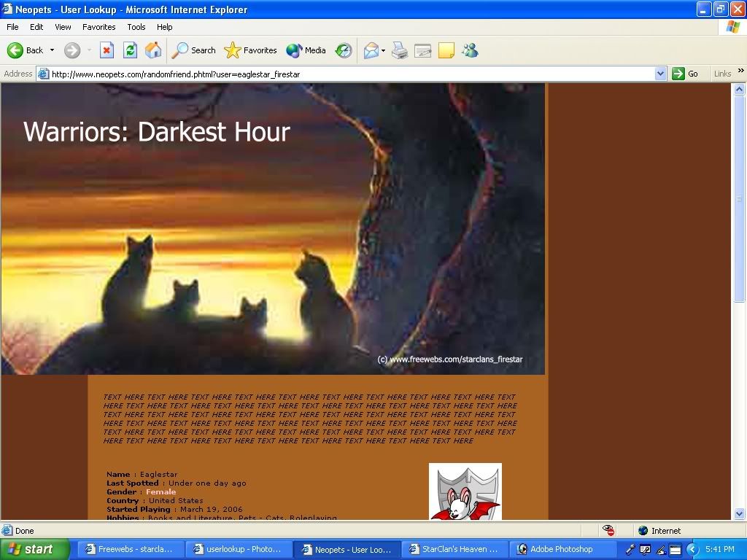Click the Internet zone globe icon
The width and height of the screenshot is (747, 560).
pos(643,531)
